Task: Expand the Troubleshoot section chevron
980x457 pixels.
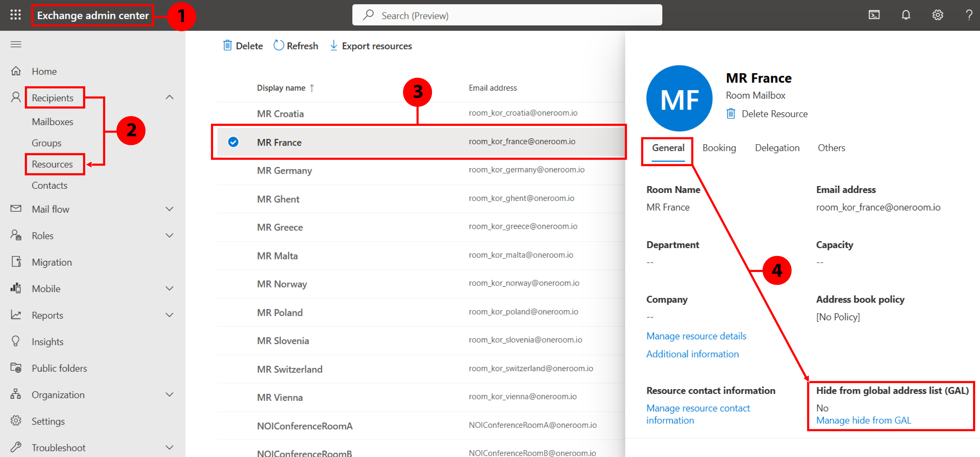Action: coord(170,447)
